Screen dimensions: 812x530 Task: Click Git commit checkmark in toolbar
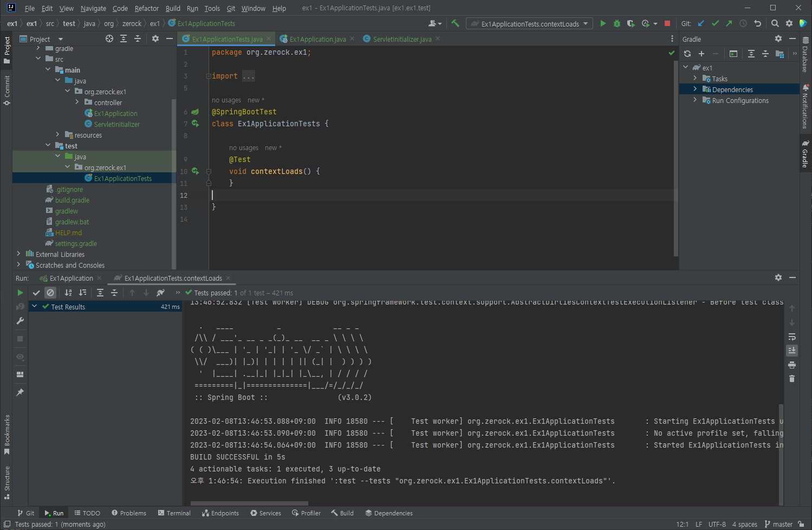(715, 23)
